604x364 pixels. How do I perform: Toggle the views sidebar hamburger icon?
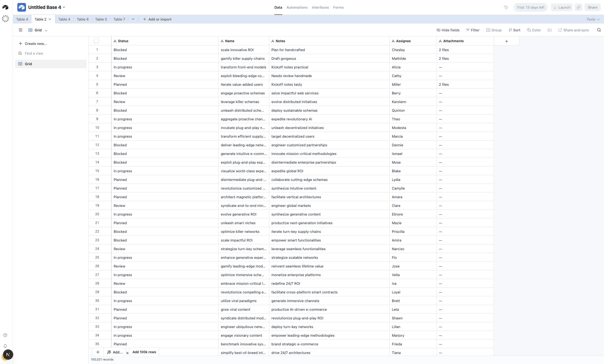pyautogui.click(x=20, y=30)
